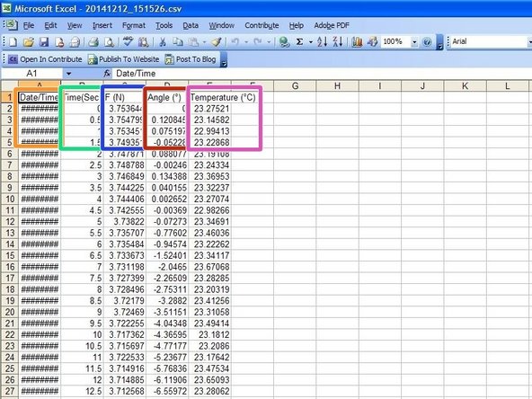Open a file with the folder icon
This screenshot has width=532, height=399.
point(29,42)
